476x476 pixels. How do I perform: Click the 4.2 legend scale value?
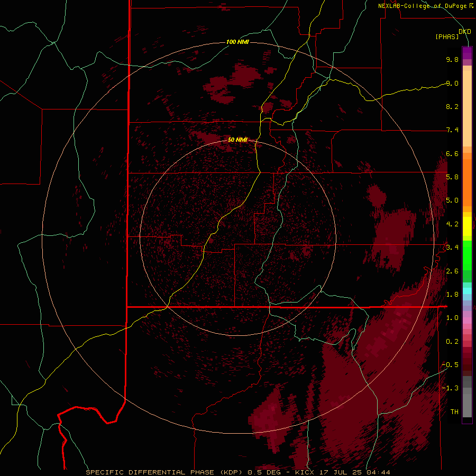point(452,224)
